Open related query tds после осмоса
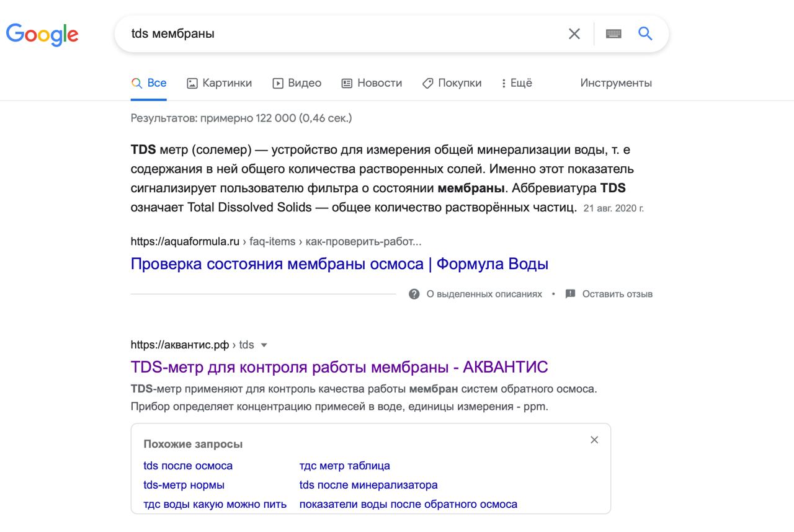 188,466
